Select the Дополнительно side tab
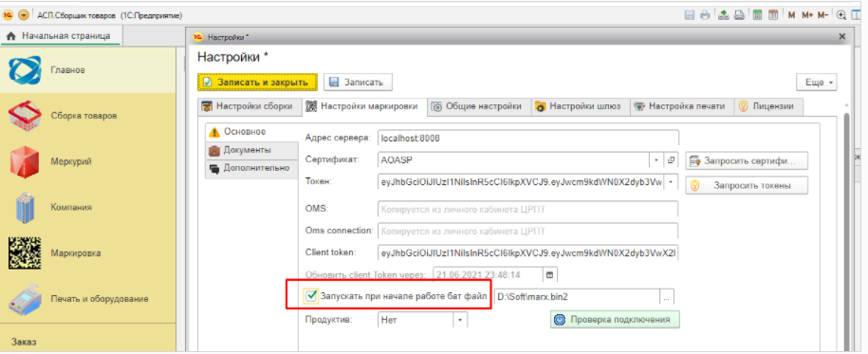Image resolution: width=868 pixels, height=354 pixels. (252, 168)
